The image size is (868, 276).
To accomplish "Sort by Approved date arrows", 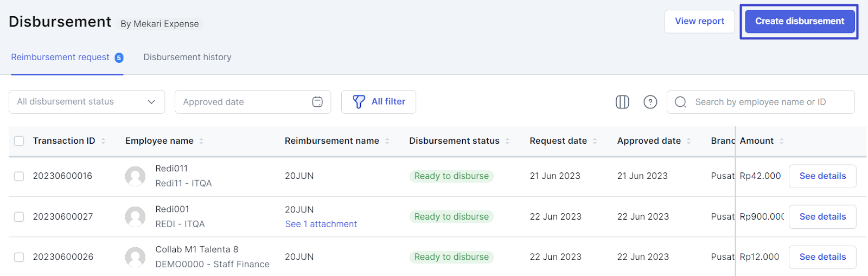I will [688, 141].
